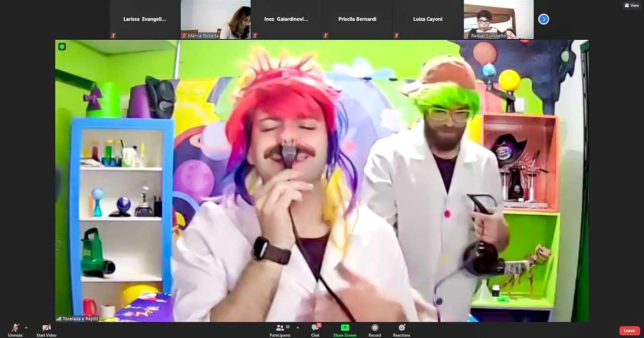The image size is (644, 338).
Task: Click Larissa Evangeli's participant tile
Action: 145,19
